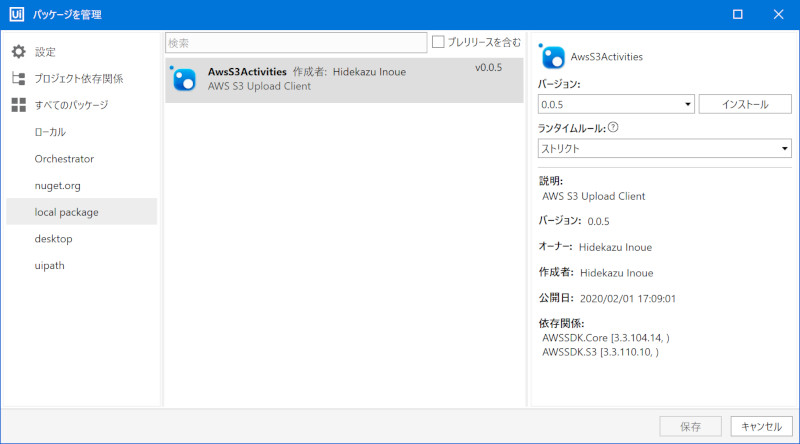The image size is (800, 444).
Task: Click AwsS3Activities icon in details panel
Action: click(x=551, y=56)
